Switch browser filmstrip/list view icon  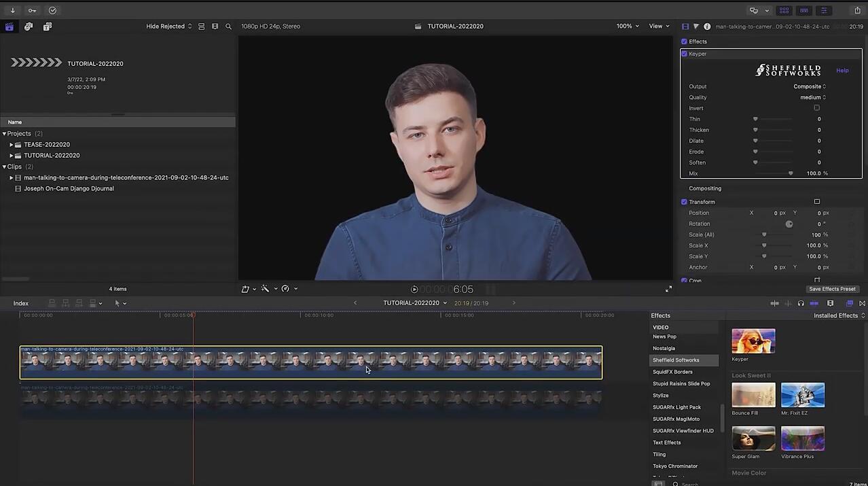pyautogui.click(x=215, y=27)
